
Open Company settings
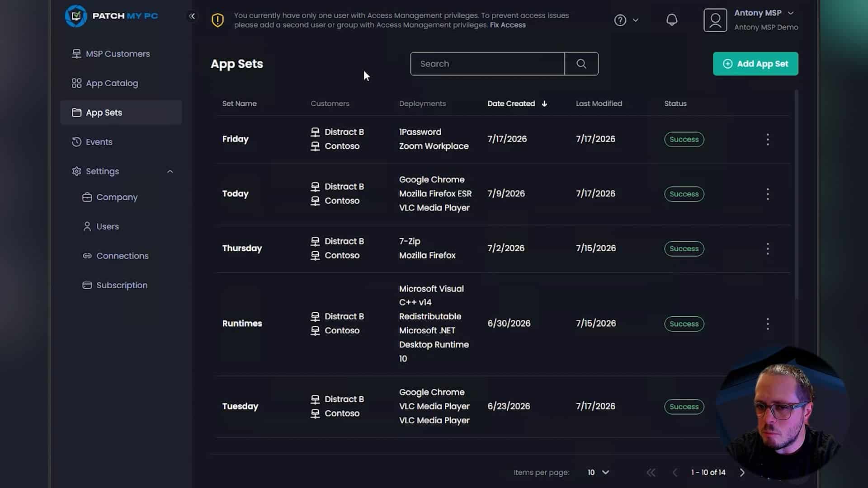click(110, 197)
